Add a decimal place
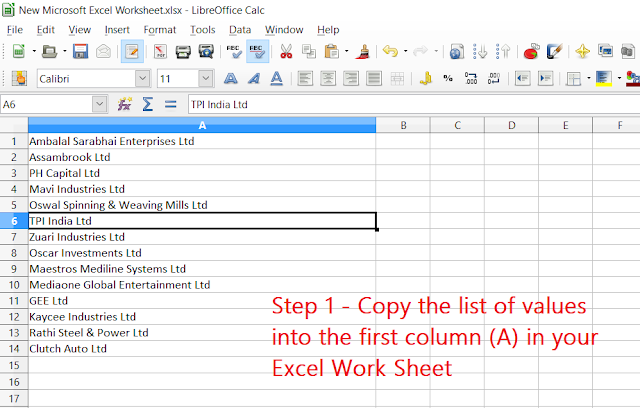The width and height of the screenshot is (640, 408). pyautogui.click(x=471, y=78)
